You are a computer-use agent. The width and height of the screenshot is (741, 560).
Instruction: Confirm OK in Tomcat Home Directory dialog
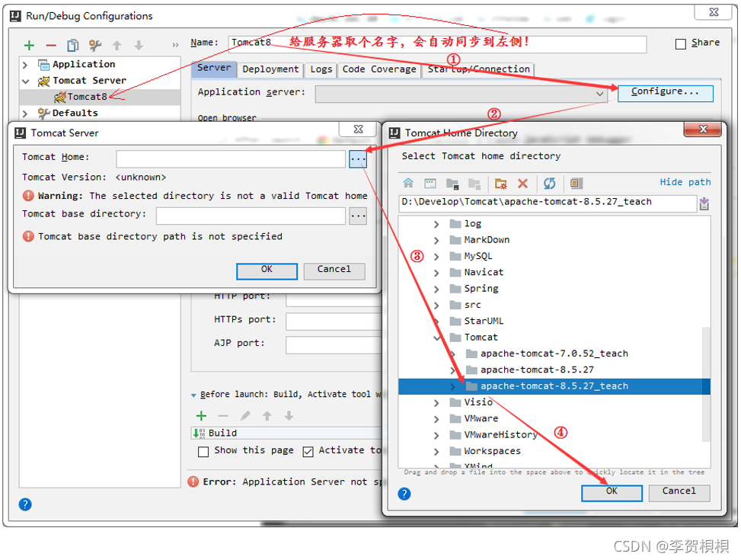[x=612, y=492]
